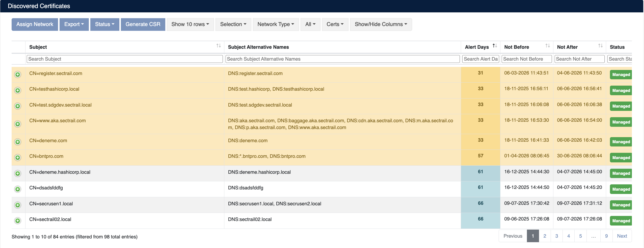The width and height of the screenshot is (644, 248).
Task: Open the Export dropdown
Action: click(x=74, y=24)
